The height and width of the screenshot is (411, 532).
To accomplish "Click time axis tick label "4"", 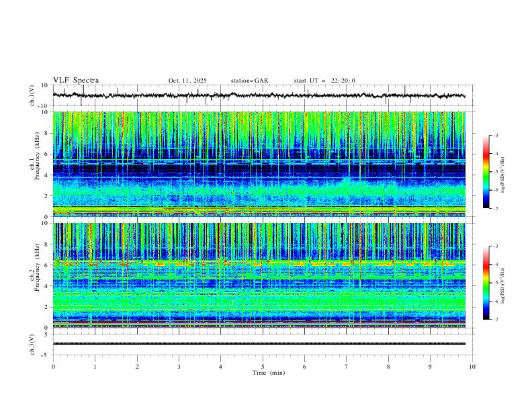I will coord(220,367).
